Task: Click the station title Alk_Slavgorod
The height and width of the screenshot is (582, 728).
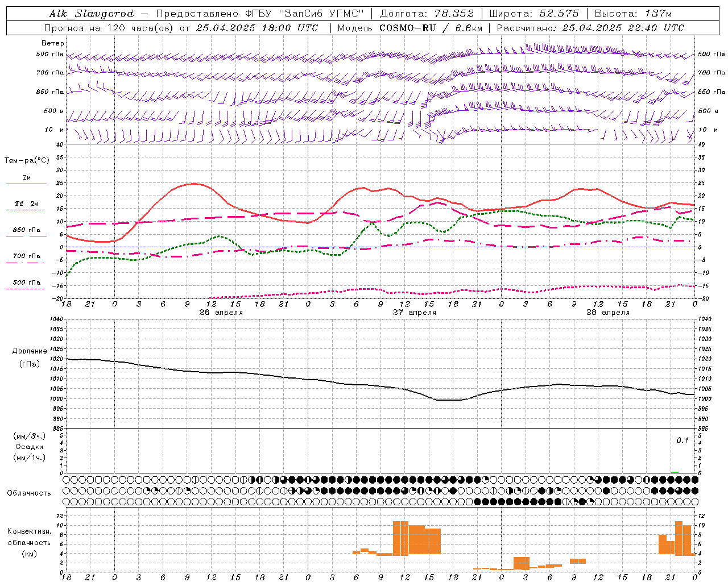Action: pos(92,14)
